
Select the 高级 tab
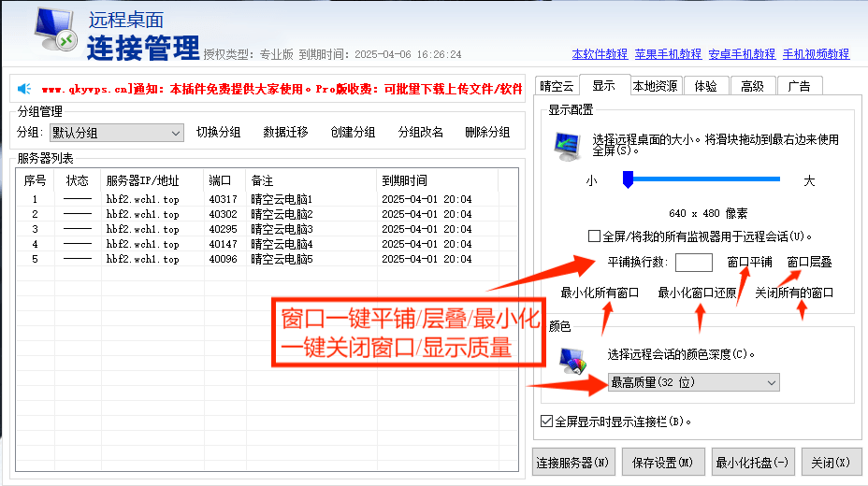[x=752, y=86]
